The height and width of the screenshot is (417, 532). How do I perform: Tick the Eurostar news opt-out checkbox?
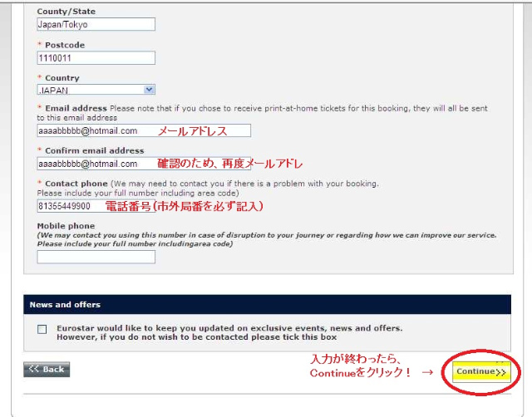point(42,329)
